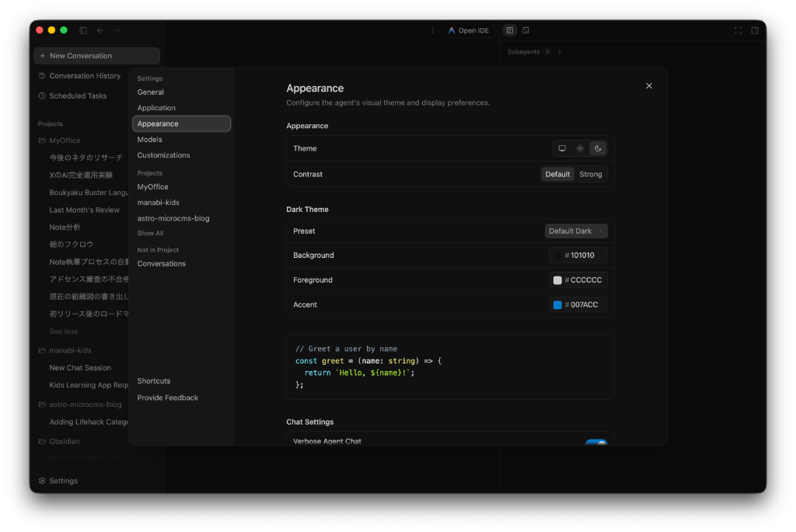
Task: Select the terminal view icon in top bar
Action: (526, 30)
